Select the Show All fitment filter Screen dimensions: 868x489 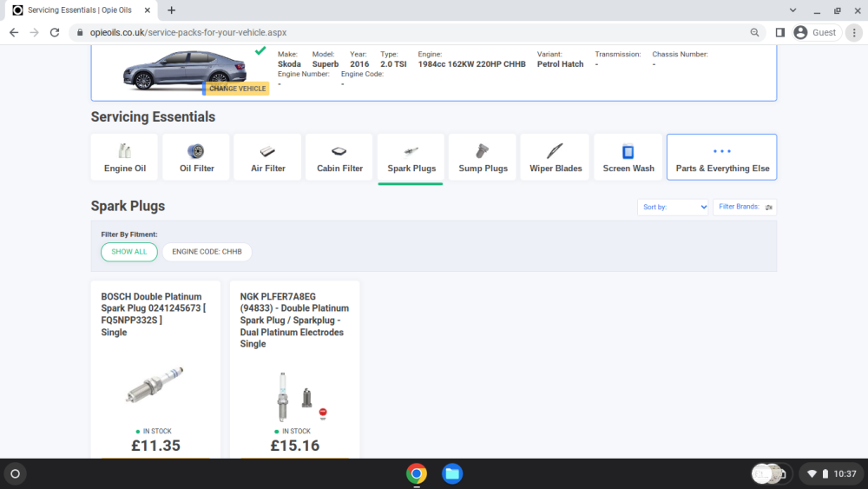(129, 252)
